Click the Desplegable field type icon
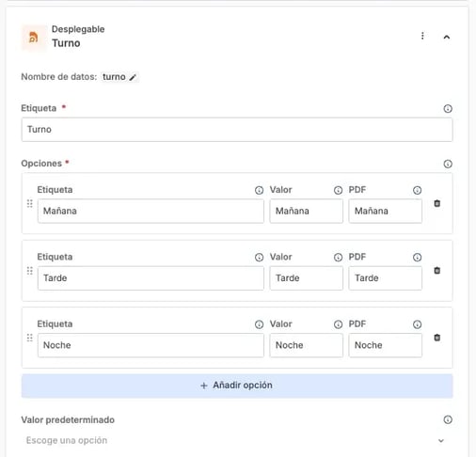 click(34, 38)
